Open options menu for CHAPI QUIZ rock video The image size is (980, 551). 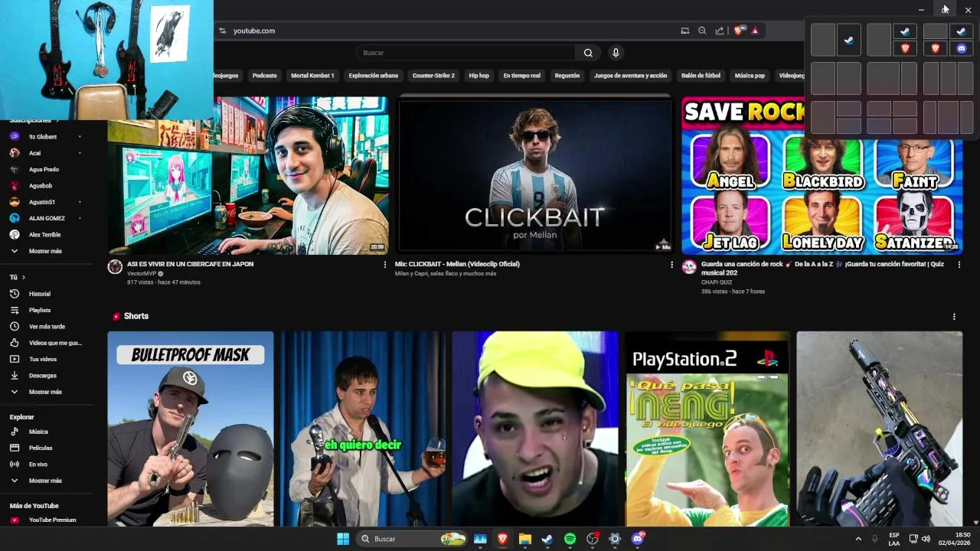tap(959, 265)
